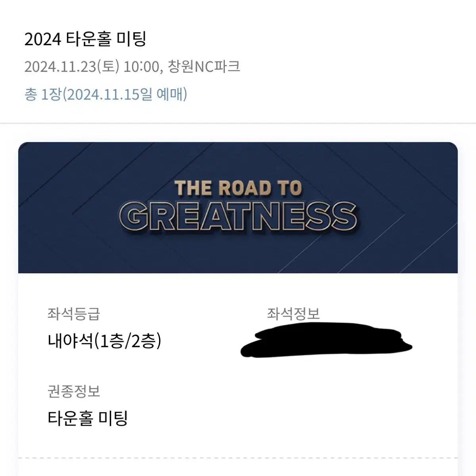The image size is (476, 476).
Task: Tap the 내야석(1층/2층) seat grade value
Action: [x=105, y=341]
